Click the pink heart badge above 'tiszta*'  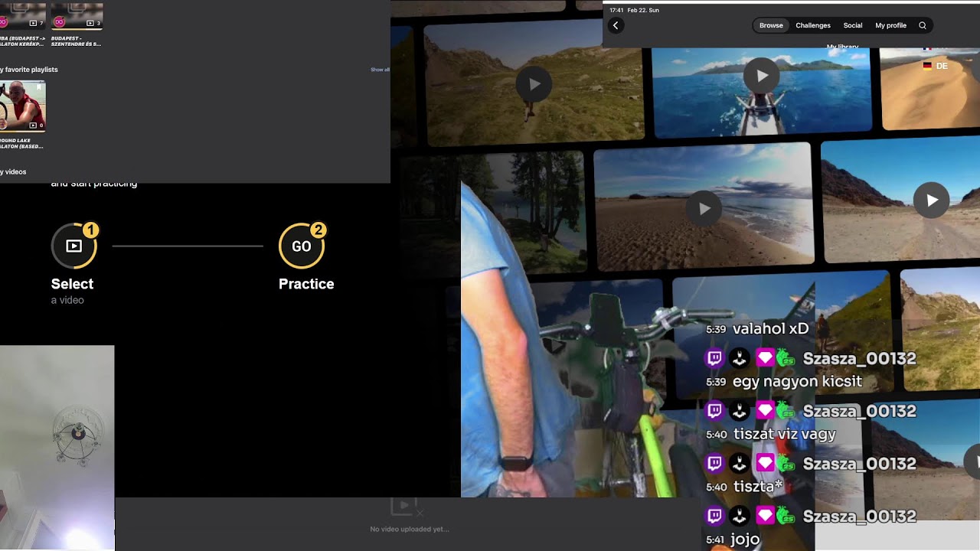point(765,464)
